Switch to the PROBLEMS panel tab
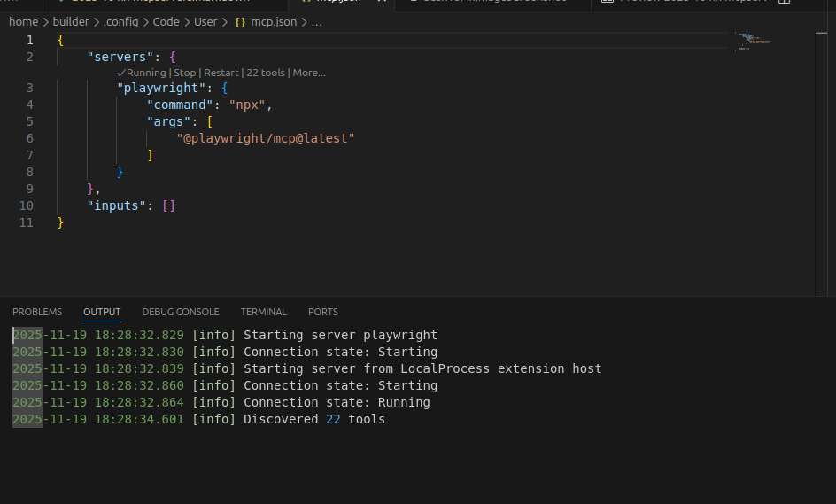Screen dimensions: 836x504 tap(37, 312)
